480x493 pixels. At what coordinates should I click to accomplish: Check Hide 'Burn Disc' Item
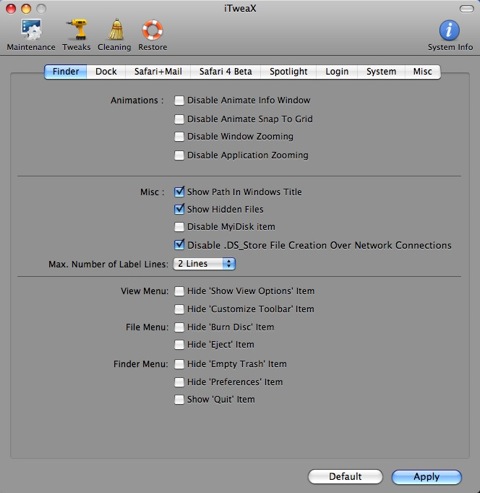click(x=179, y=327)
